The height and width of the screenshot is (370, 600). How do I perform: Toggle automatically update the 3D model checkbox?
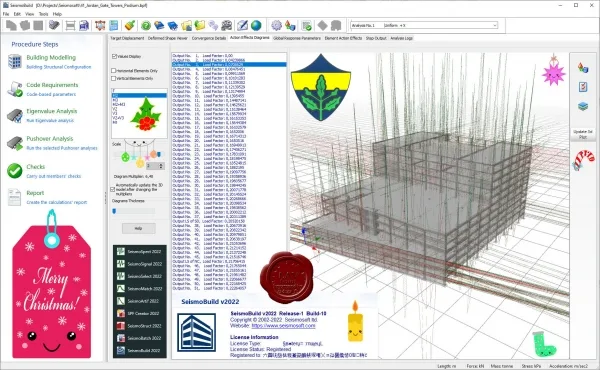(x=112, y=189)
